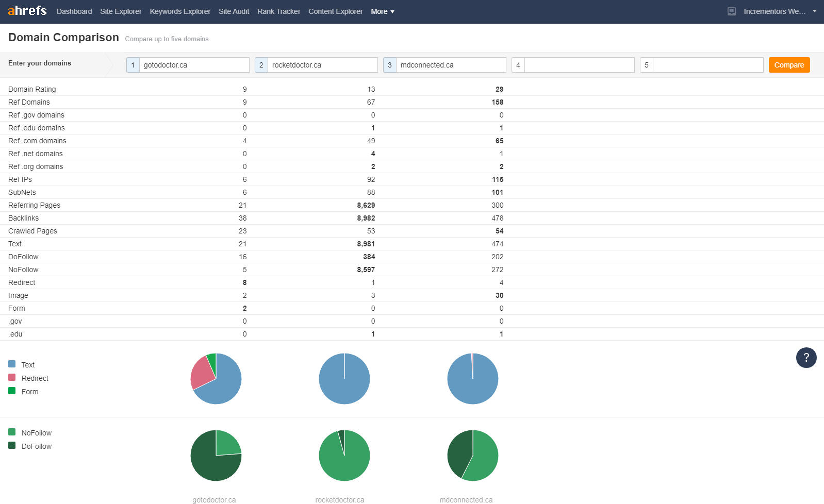Click the Backlinks row label

[23, 218]
